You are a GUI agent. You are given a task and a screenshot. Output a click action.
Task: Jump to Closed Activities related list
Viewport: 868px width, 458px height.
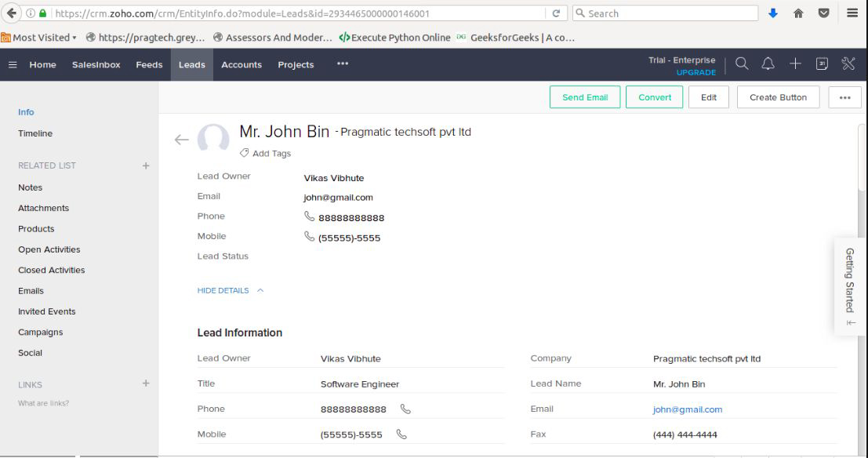coord(52,271)
